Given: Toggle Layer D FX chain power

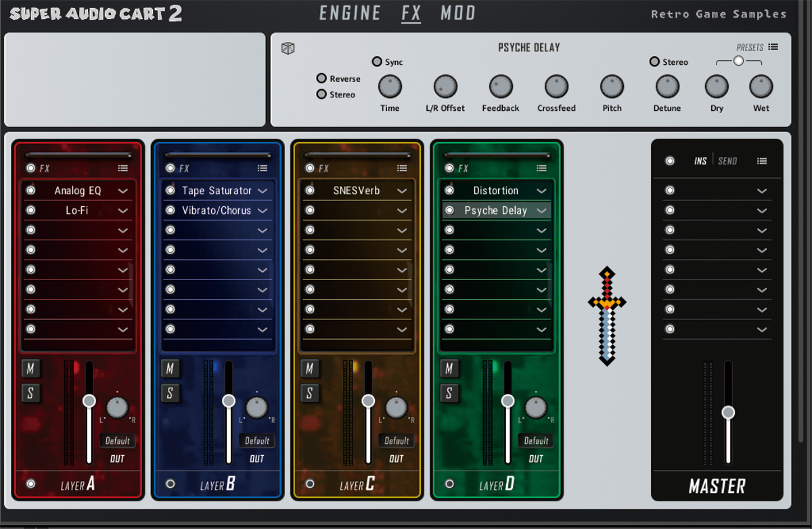Looking at the screenshot, I should coord(449,168).
